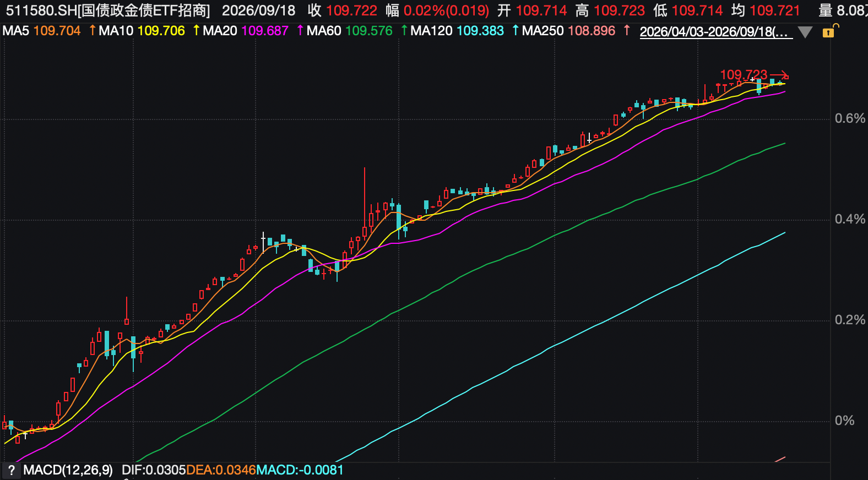This screenshot has height=480, width=868.
Task: Click the MA250 108.896 label
Action: pyautogui.click(x=568, y=31)
